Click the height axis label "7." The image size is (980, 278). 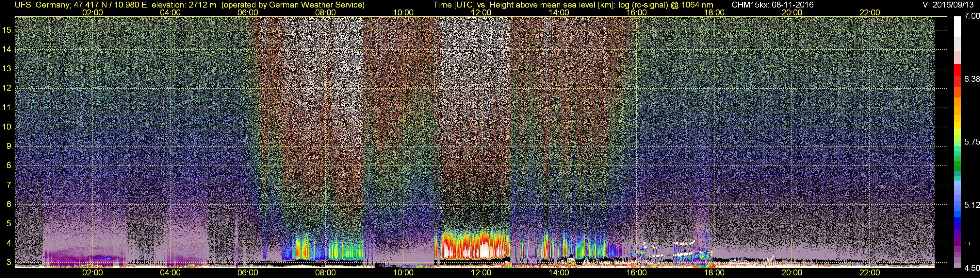[9, 185]
